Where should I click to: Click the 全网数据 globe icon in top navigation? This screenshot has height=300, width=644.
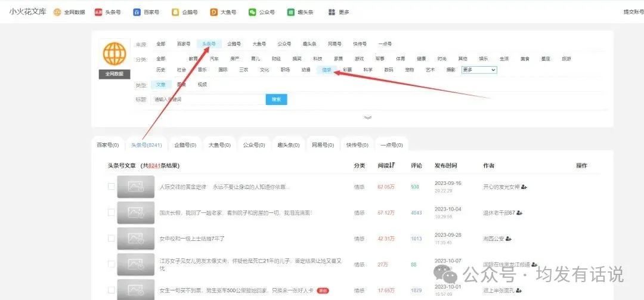(x=57, y=13)
